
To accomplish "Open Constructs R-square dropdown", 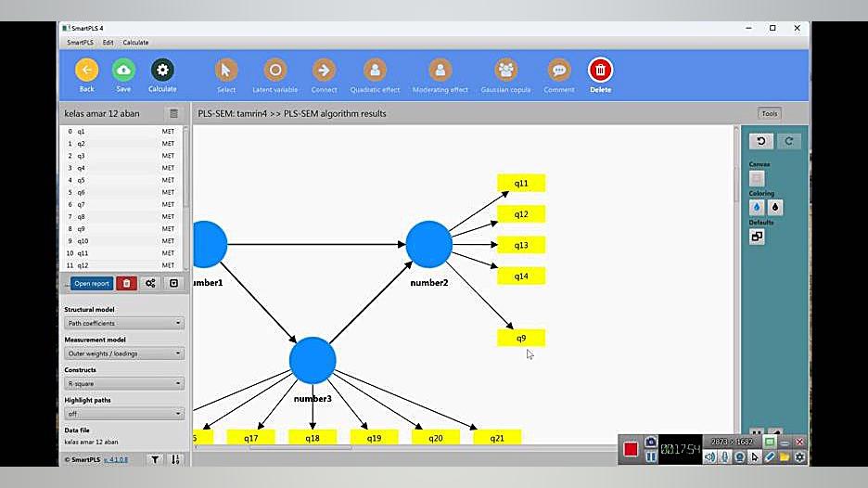I will pos(124,383).
